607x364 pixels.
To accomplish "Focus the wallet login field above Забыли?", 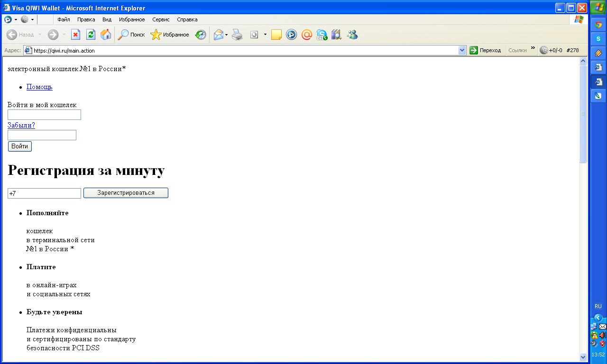I will tap(44, 115).
